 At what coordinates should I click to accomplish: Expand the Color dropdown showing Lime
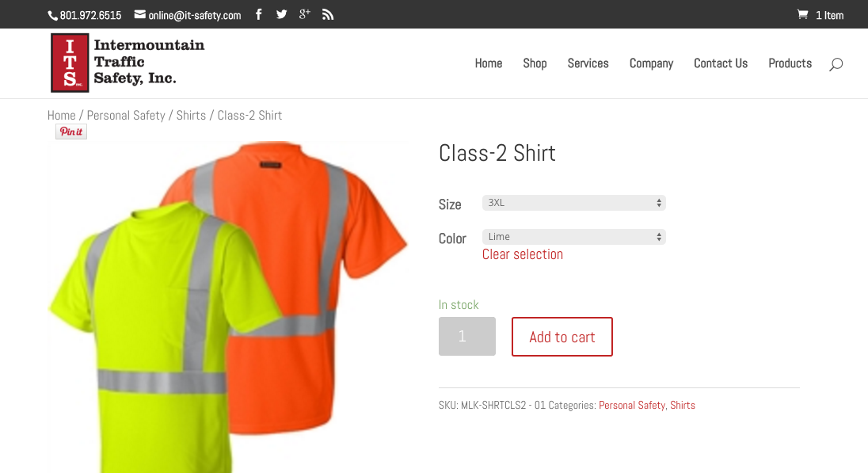[x=573, y=236]
